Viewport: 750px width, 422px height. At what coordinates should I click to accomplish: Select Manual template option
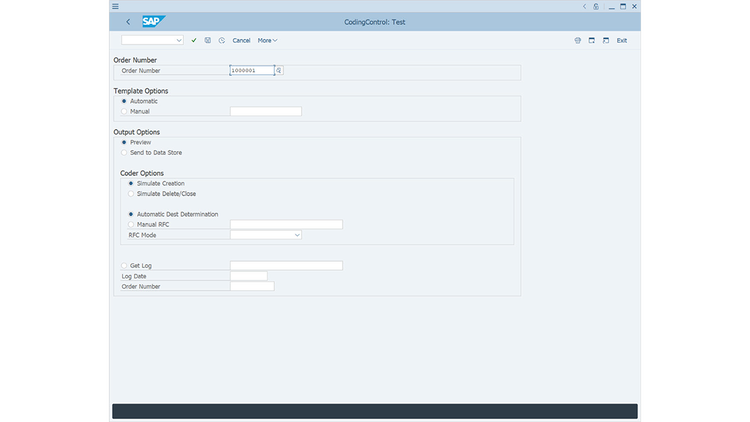pos(124,111)
